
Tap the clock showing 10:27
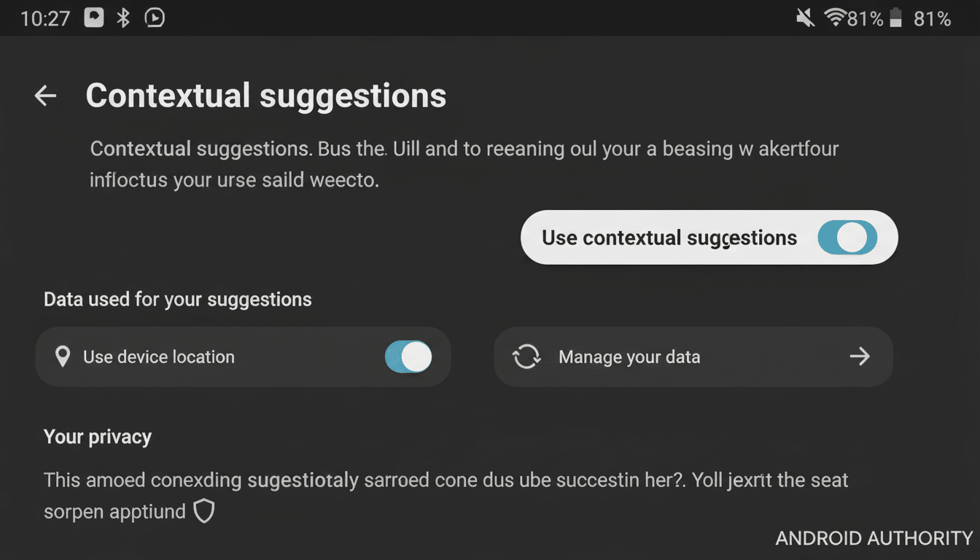(x=45, y=17)
